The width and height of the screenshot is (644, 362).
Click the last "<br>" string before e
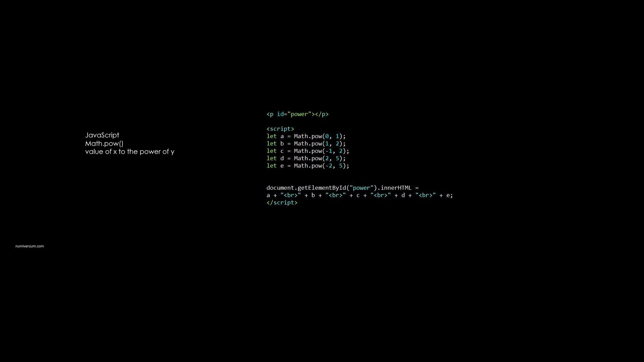[426, 195]
